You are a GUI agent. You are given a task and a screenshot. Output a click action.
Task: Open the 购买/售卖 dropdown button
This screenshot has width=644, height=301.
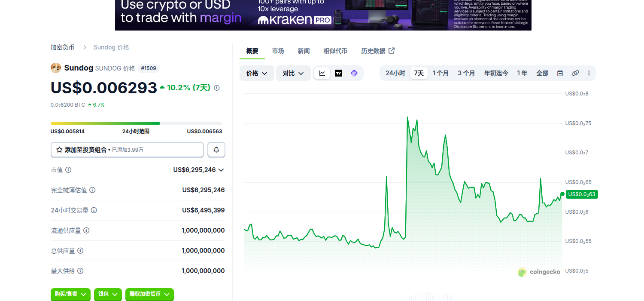click(70, 294)
